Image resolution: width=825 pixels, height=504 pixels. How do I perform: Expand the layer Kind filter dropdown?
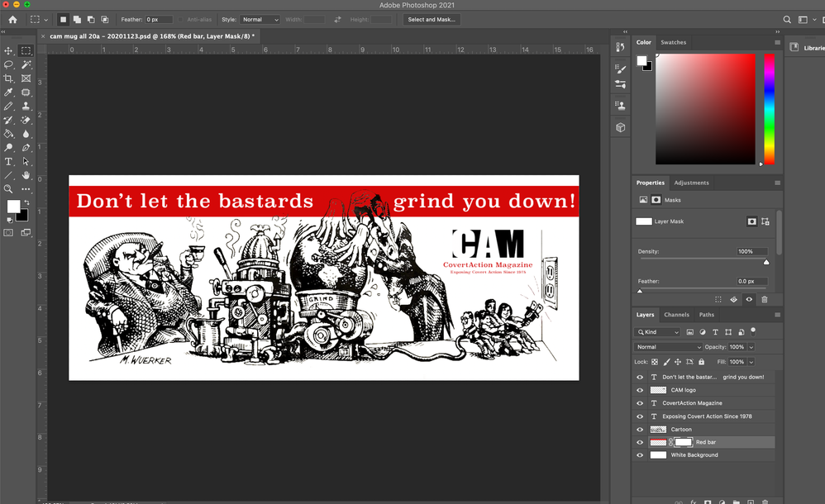click(x=658, y=332)
